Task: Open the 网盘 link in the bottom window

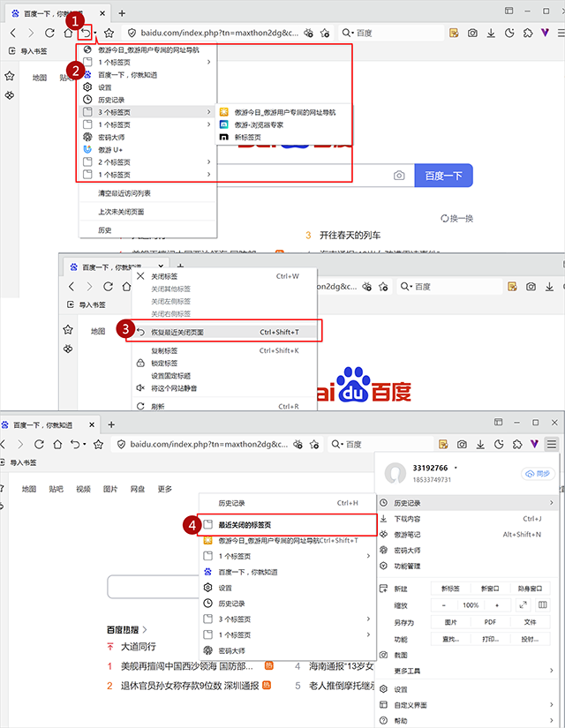Action: coord(138,489)
